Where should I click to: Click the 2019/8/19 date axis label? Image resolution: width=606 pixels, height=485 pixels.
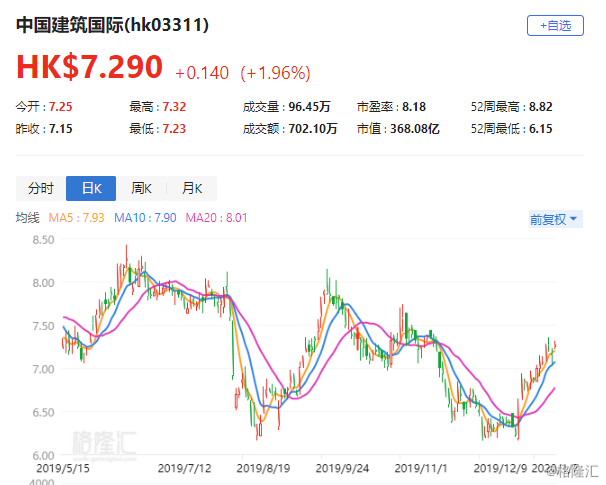pyautogui.click(x=263, y=468)
